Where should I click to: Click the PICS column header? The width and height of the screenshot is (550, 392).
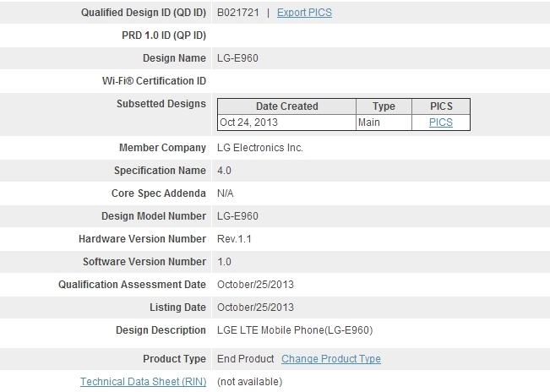pos(440,106)
